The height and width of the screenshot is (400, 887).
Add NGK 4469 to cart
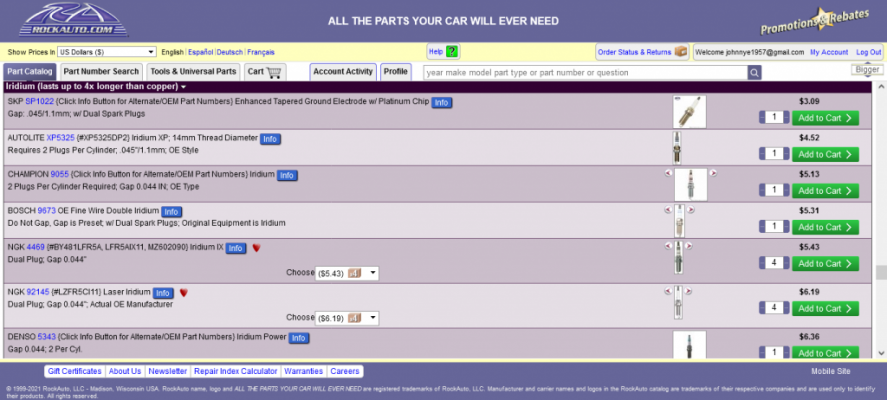pyautogui.click(x=825, y=264)
